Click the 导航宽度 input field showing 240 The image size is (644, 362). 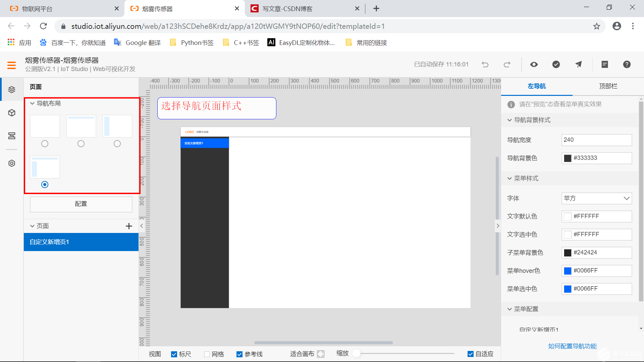[x=596, y=140]
